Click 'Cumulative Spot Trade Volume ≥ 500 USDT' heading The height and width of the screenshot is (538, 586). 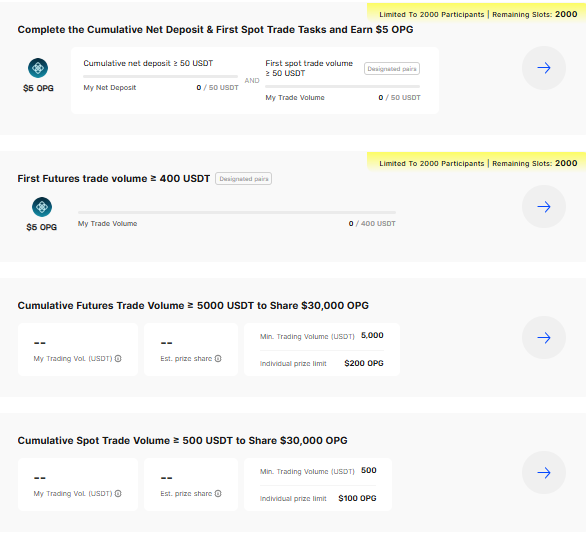coord(182,440)
